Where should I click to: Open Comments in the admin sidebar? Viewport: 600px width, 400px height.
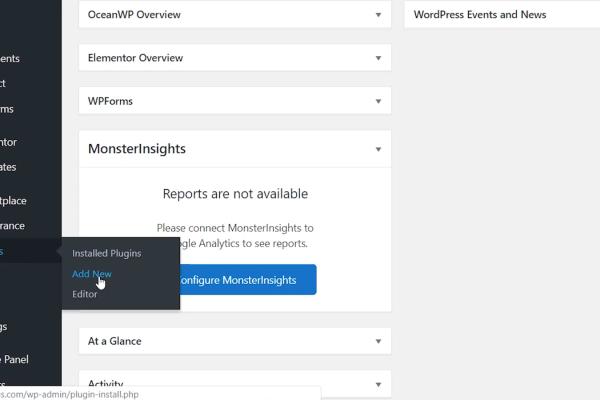10,59
